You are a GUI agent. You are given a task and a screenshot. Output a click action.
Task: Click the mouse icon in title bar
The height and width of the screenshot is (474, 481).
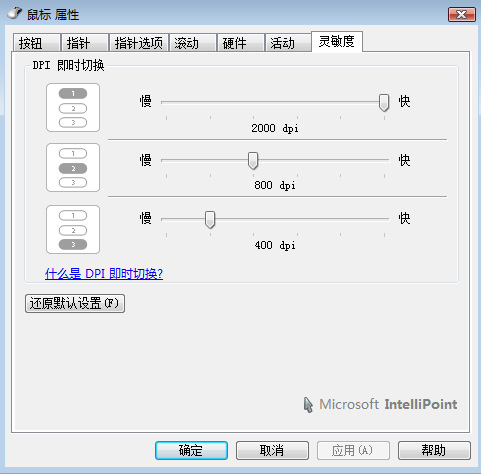[15, 14]
